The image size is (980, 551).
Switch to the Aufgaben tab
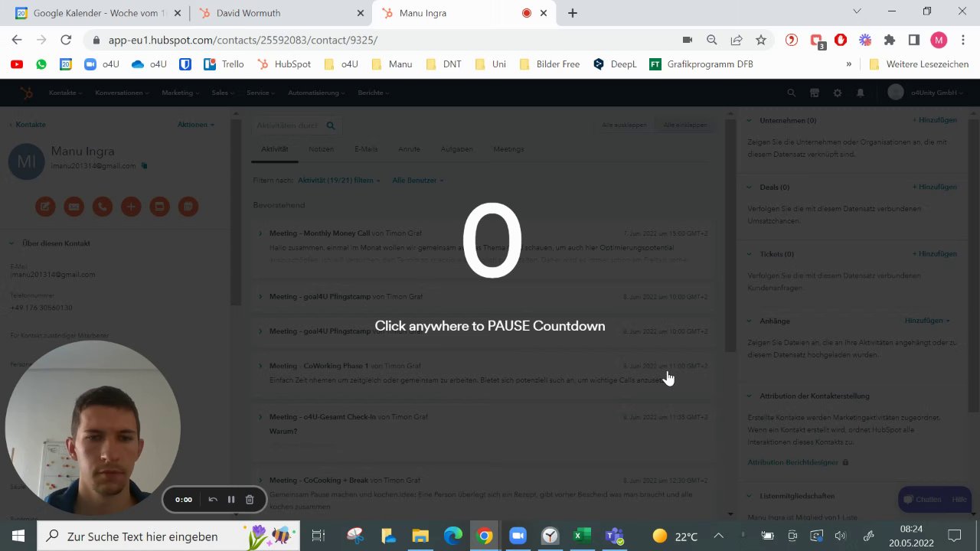456,149
